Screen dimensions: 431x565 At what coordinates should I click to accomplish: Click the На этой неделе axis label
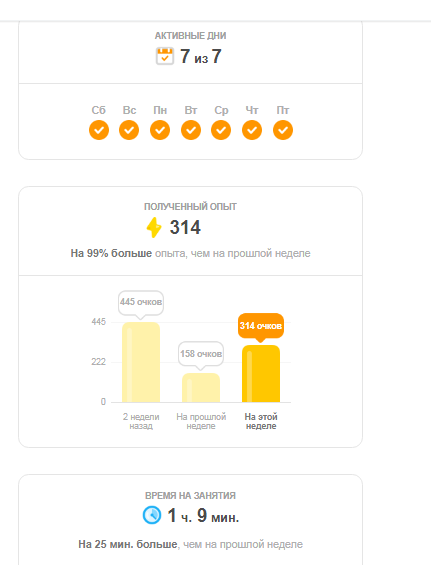(261, 421)
